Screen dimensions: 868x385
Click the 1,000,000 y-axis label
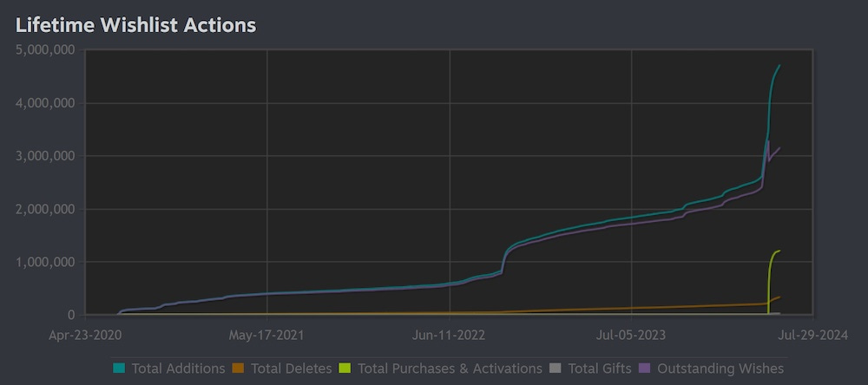tap(45, 262)
